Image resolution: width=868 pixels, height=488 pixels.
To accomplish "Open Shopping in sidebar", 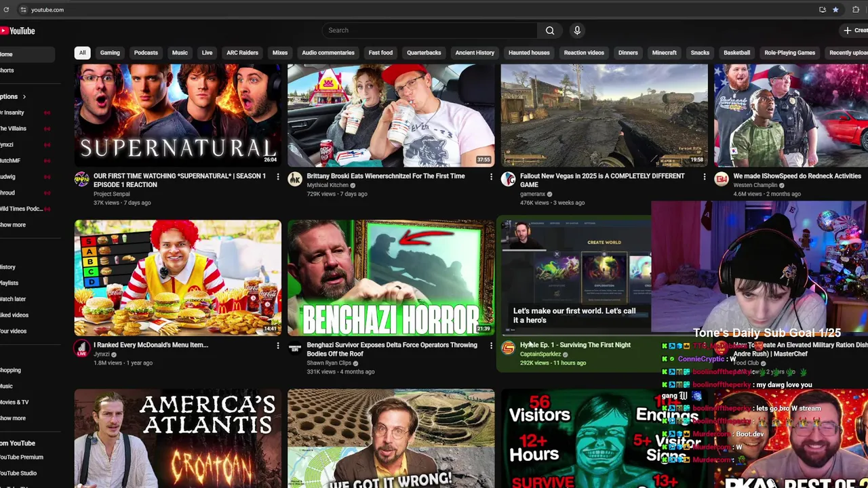I will pyautogui.click(x=10, y=370).
